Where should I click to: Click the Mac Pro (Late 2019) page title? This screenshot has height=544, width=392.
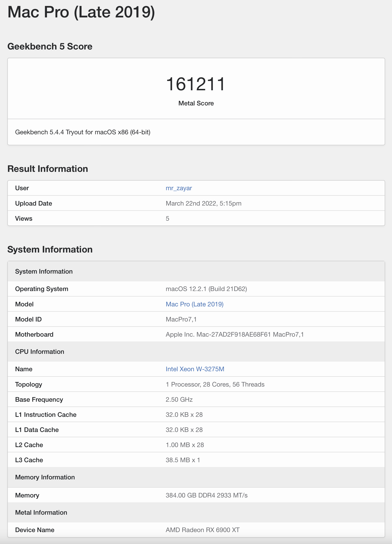tap(81, 12)
